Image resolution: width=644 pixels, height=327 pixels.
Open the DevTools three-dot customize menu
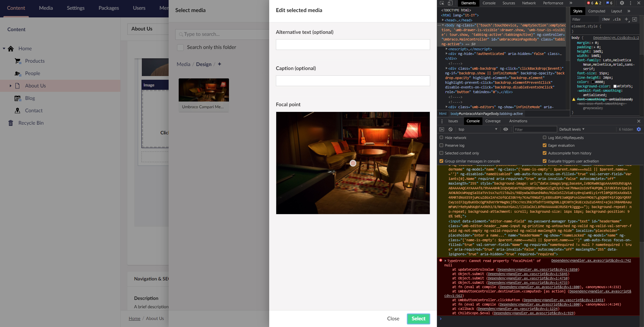[630, 3]
